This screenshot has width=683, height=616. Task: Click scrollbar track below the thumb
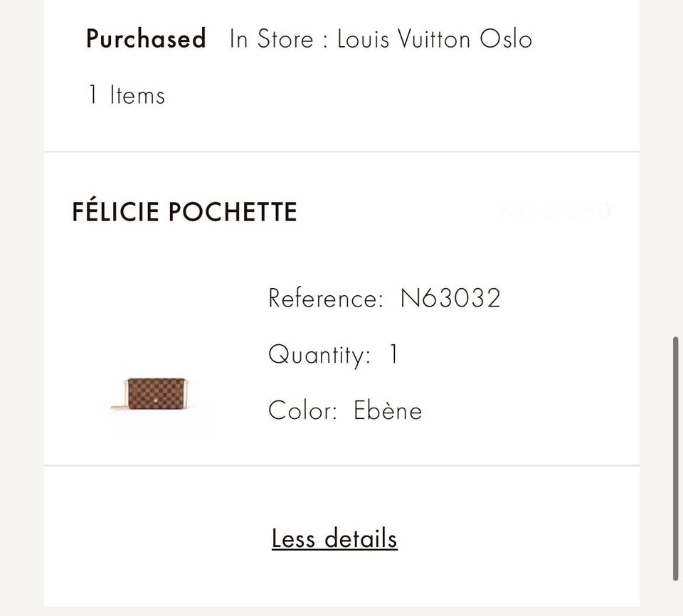pyautogui.click(x=675, y=599)
